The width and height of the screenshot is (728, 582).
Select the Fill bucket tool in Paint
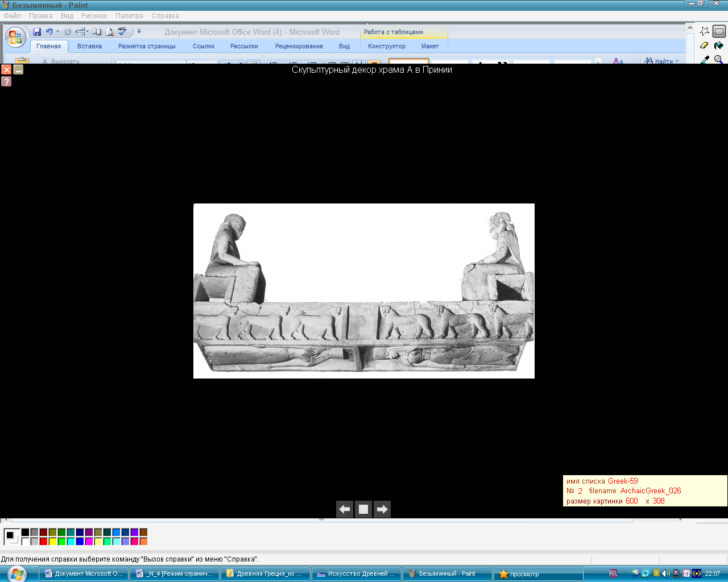coord(719,45)
